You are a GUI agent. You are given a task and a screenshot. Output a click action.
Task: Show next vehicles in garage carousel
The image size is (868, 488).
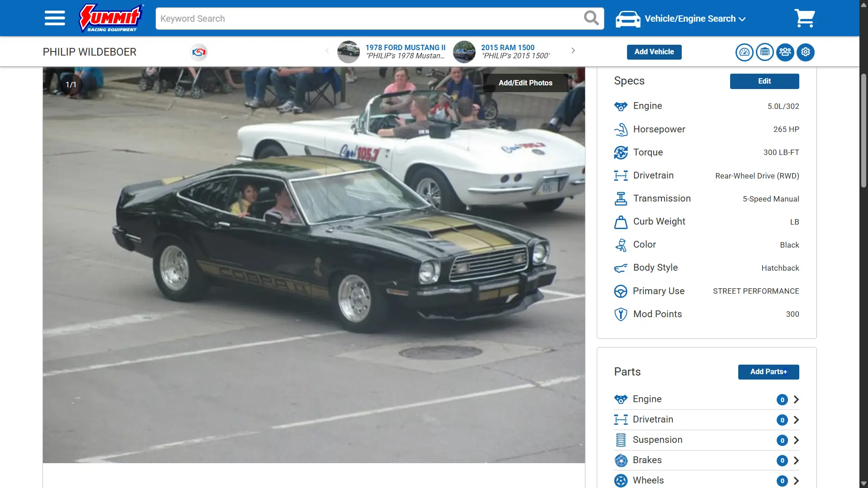tap(573, 51)
